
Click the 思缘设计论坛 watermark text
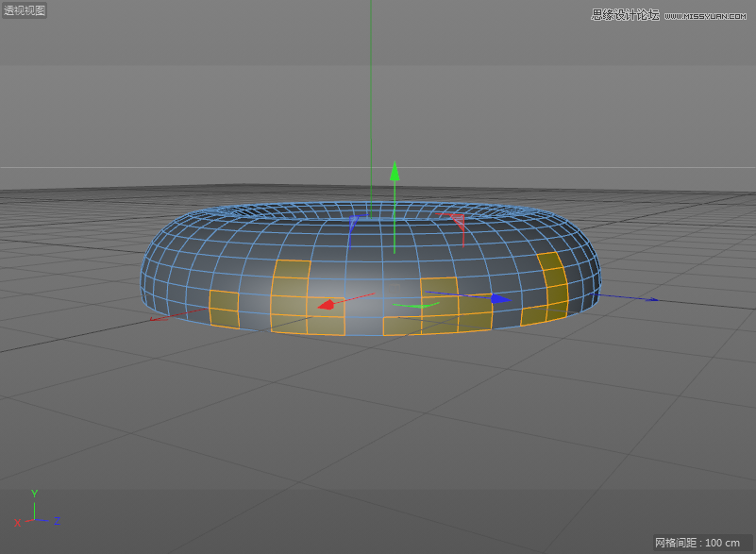pos(624,14)
